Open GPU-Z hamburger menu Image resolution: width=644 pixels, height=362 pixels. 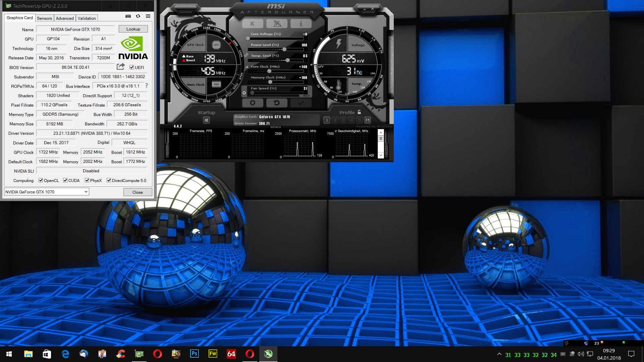coord(148,16)
